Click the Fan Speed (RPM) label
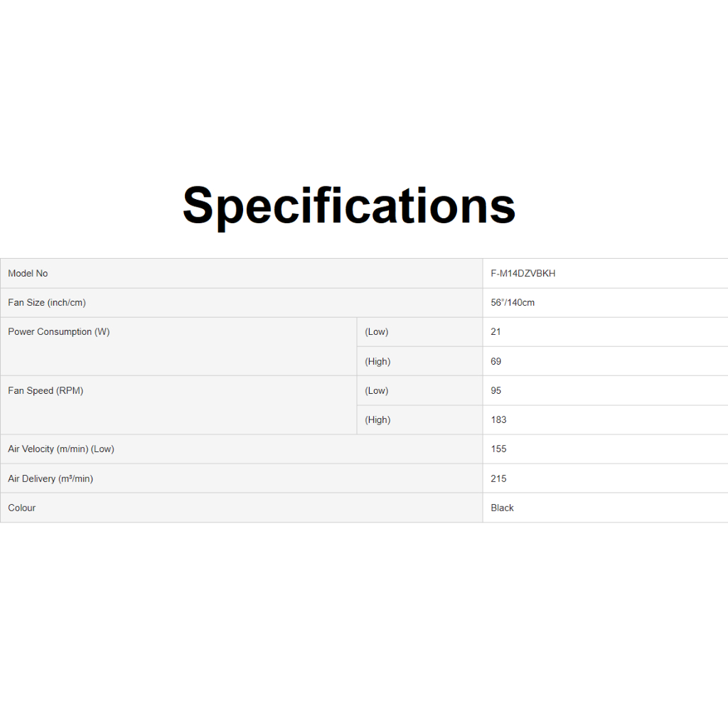Viewport: 728px width, 728px height. (x=45, y=391)
